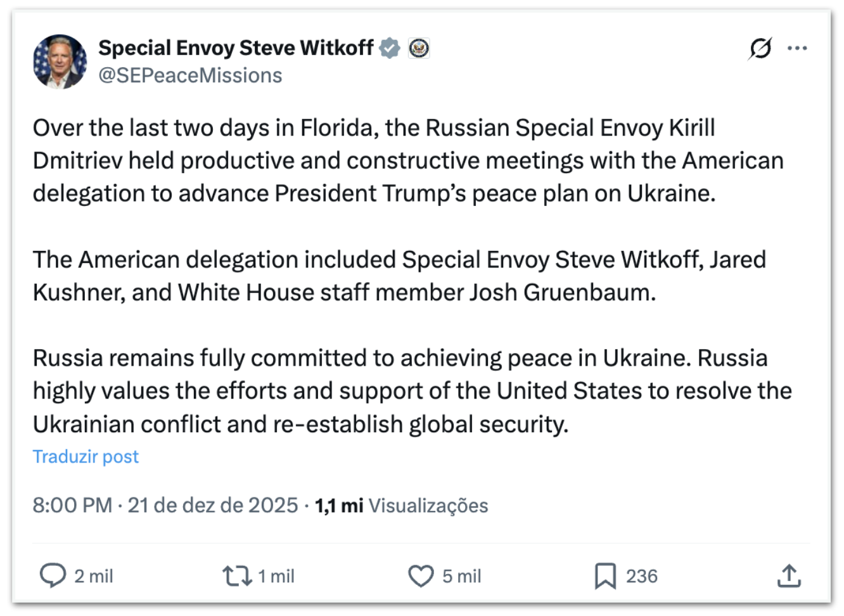Bookmark the post with the bookmark icon
This screenshot has width=844, height=616.
pyautogui.click(x=605, y=575)
